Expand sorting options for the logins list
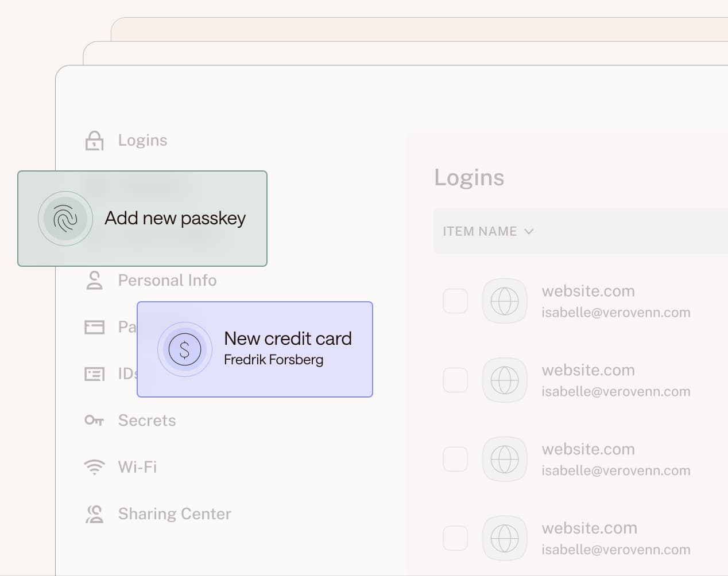728x576 pixels. click(x=487, y=231)
